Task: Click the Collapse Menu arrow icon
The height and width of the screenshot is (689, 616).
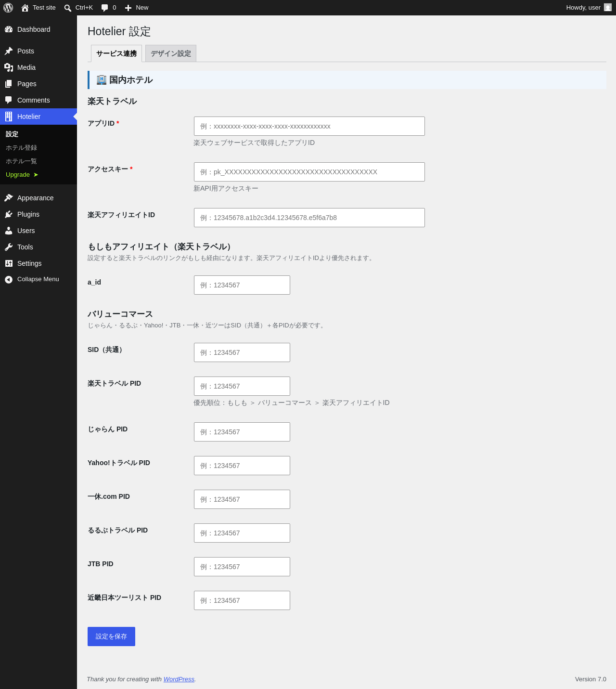Action: pos(9,280)
